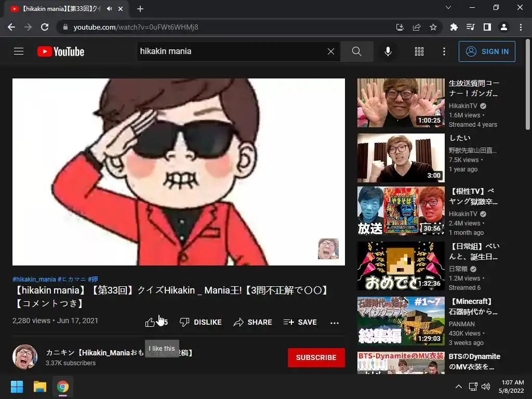Open File Explorer from the taskbar
532x399 pixels.
point(39,387)
